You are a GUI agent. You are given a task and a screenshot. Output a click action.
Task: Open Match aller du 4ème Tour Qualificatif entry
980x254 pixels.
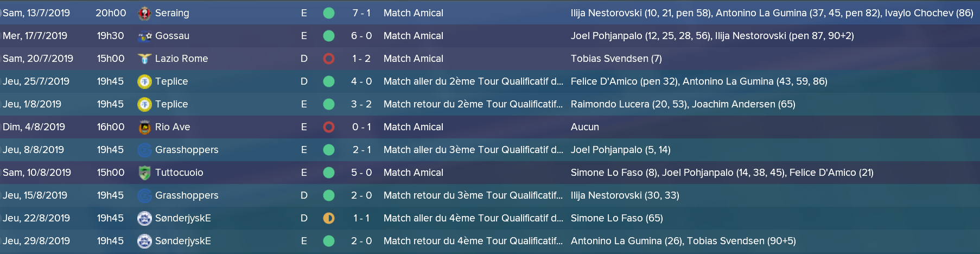click(x=473, y=218)
